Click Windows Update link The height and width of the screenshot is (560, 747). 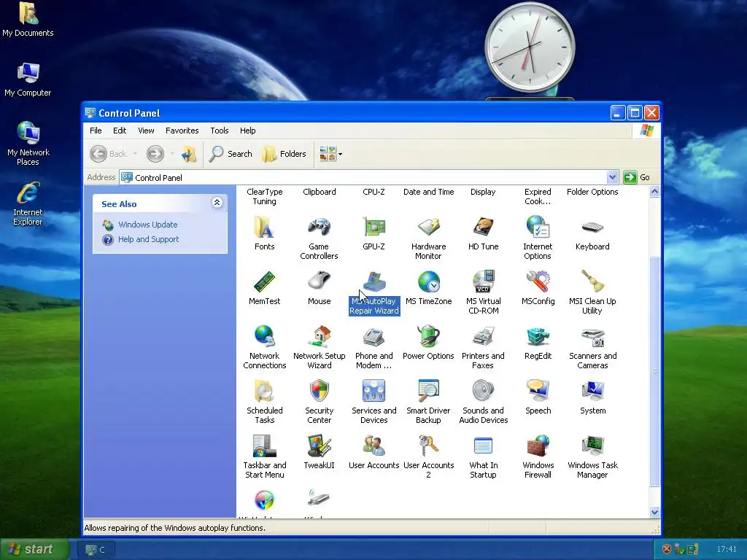pyautogui.click(x=147, y=225)
